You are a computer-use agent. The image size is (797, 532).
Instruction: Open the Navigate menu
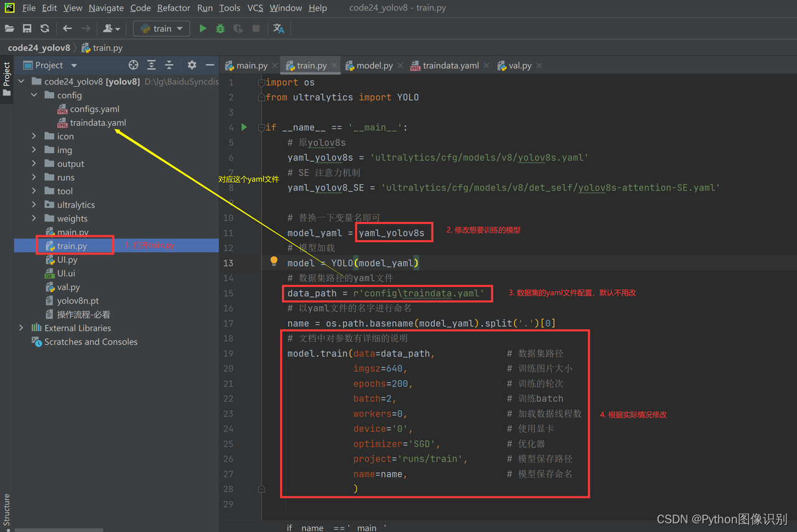(106, 8)
